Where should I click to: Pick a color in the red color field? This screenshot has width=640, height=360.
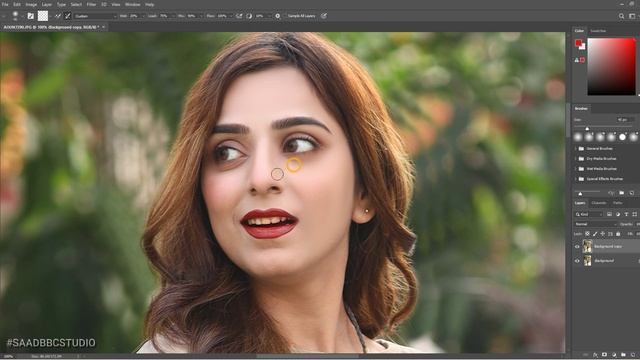[611, 67]
